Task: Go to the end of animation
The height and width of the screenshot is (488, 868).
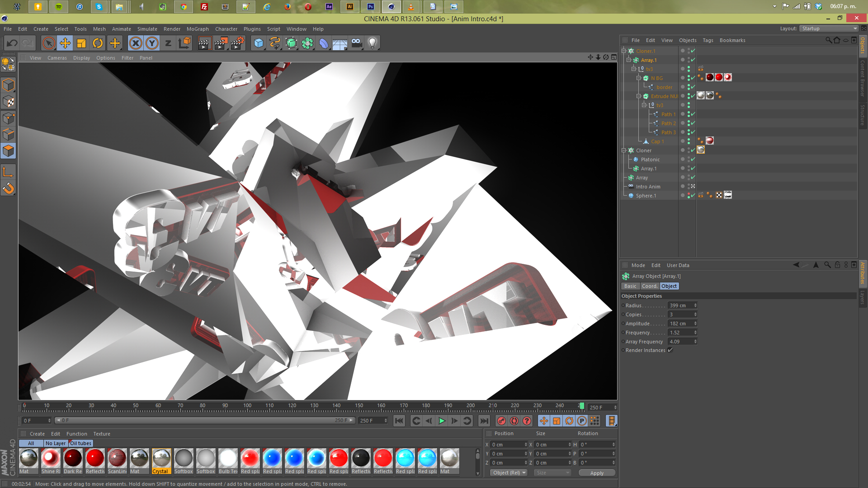Action: (x=484, y=421)
